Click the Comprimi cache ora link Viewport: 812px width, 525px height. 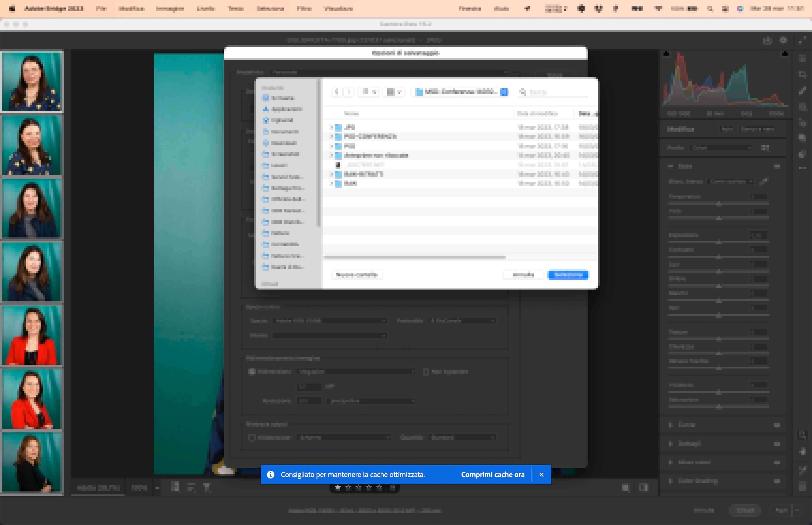click(x=492, y=474)
